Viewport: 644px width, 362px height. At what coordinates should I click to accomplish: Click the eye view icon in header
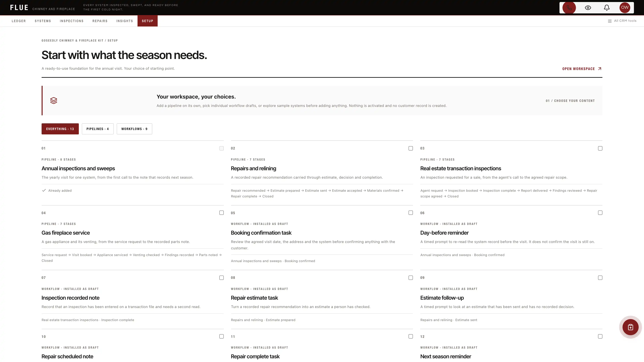pos(588,8)
